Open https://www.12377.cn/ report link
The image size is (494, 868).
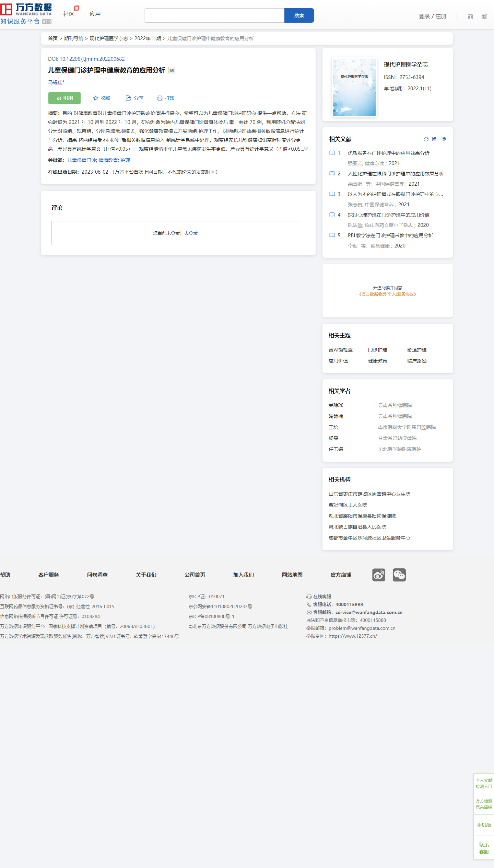353,636
